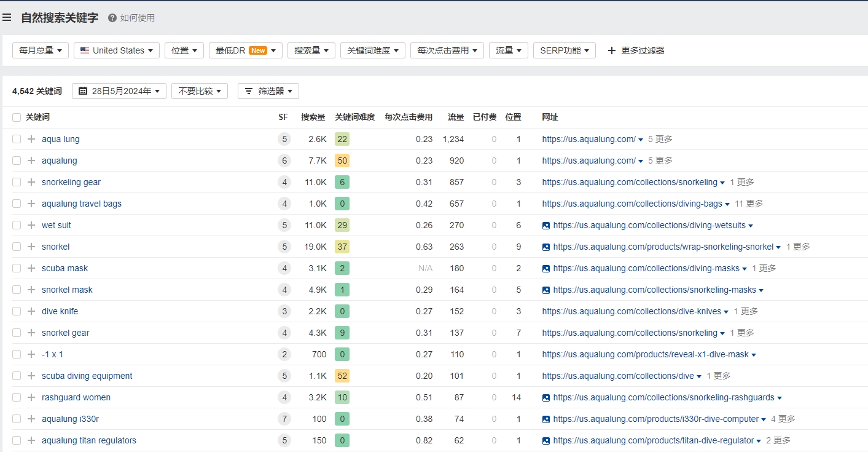Click plus icon beside 'dive knife'

[31, 311]
